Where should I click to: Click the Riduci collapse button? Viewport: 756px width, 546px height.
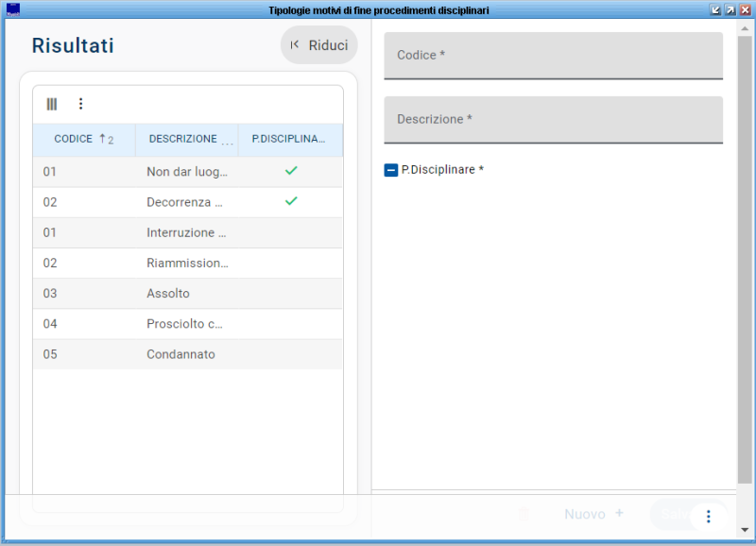point(319,44)
